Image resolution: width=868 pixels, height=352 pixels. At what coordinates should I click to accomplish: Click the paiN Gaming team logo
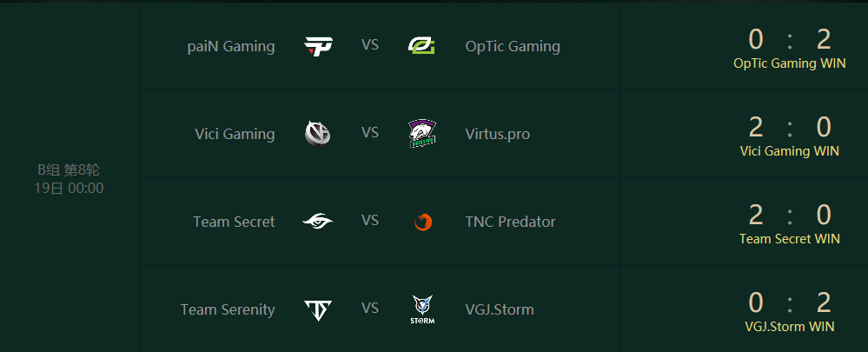318,46
